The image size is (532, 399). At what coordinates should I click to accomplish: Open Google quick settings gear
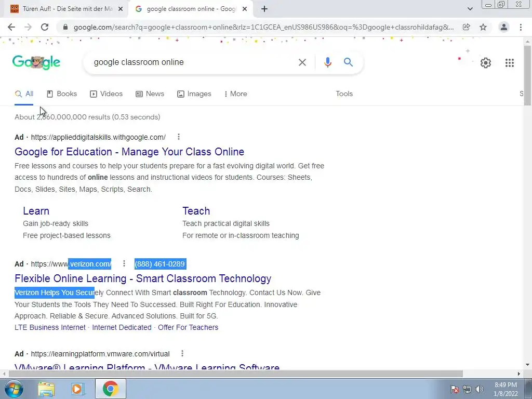click(486, 63)
